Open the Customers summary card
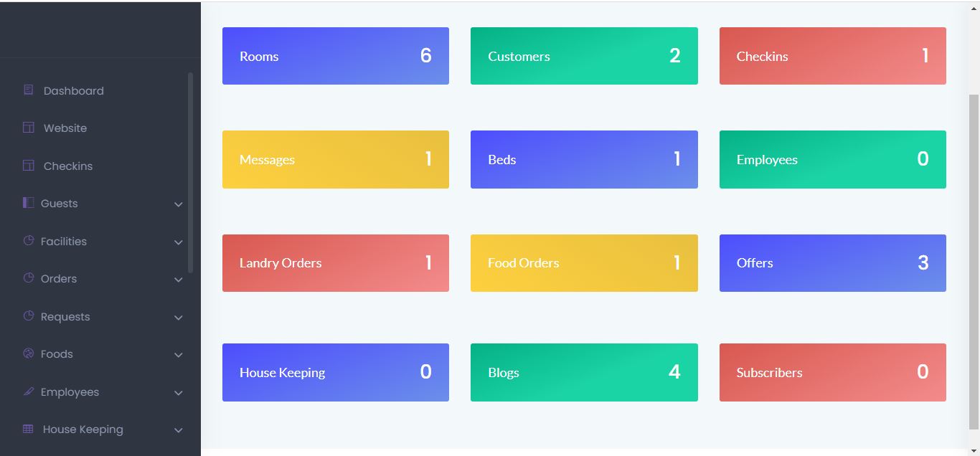Viewport: 980px width, 456px height. (584, 56)
